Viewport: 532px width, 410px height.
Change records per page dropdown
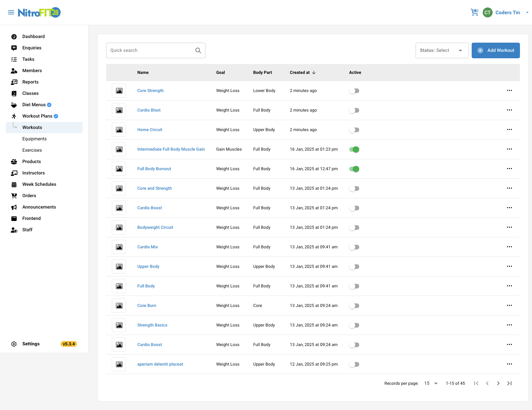[431, 383]
